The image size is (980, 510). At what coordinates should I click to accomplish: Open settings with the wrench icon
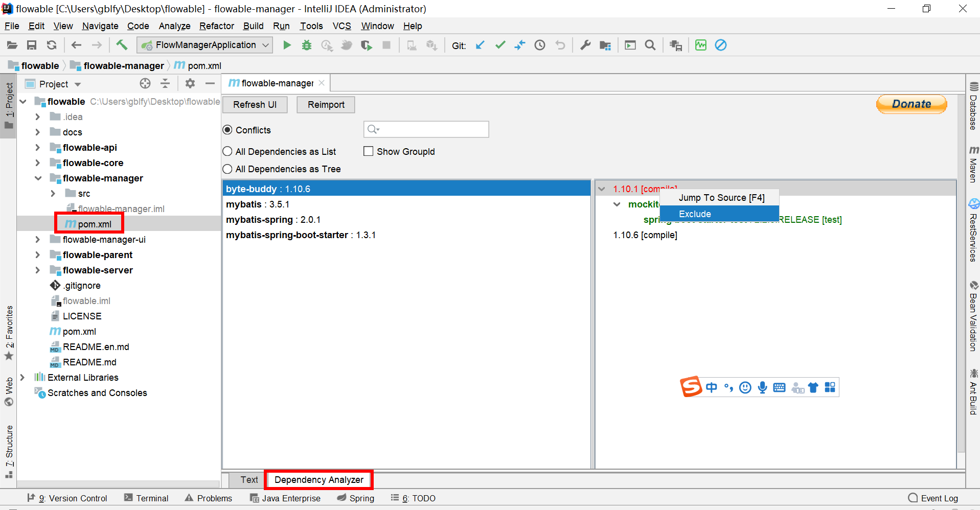click(x=585, y=45)
